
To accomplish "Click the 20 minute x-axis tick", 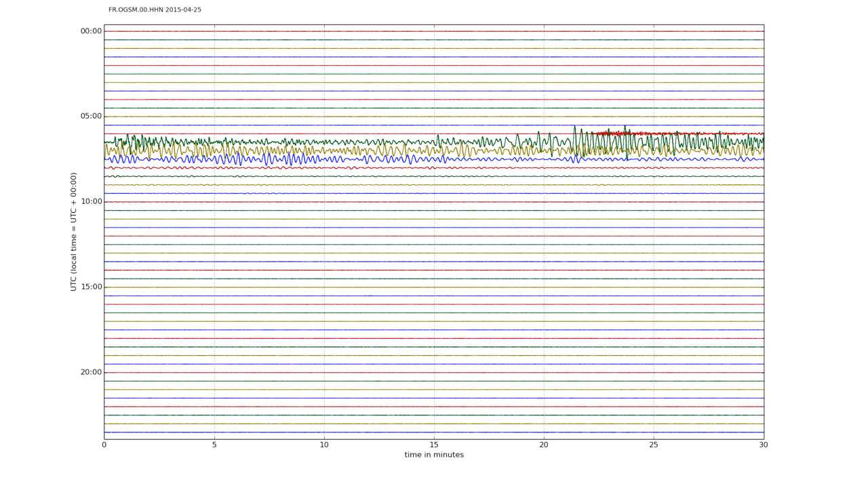I will 544,445.
